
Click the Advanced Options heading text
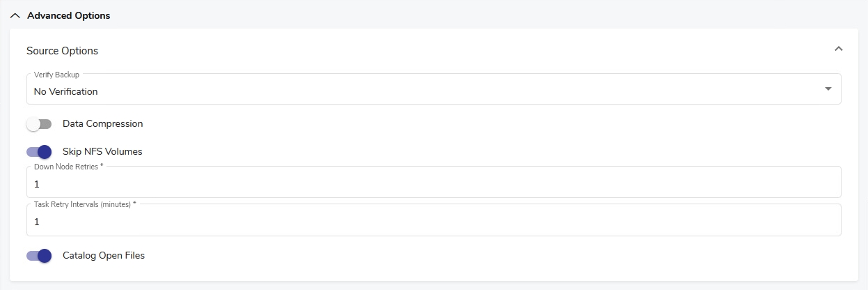(68, 15)
